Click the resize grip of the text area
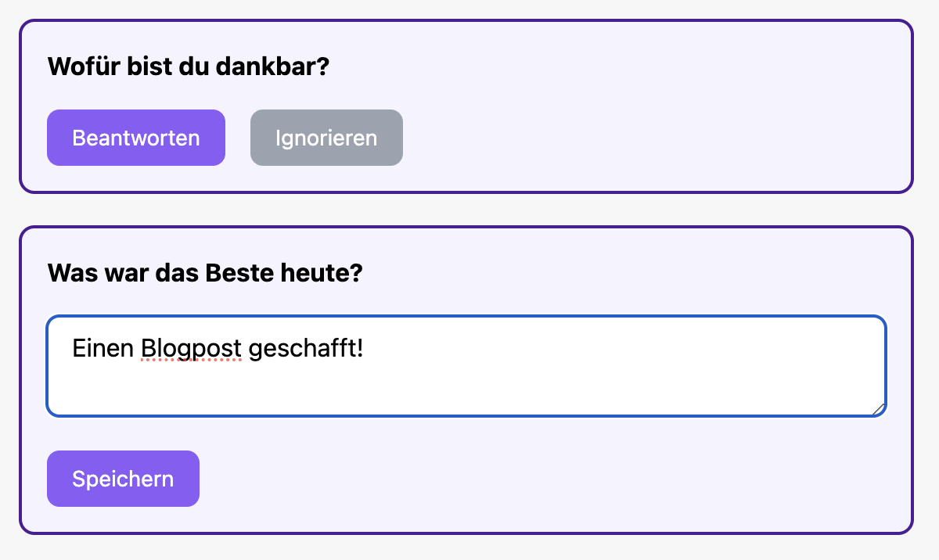Viewport: 939px width, 560px height. pos(880,407)
